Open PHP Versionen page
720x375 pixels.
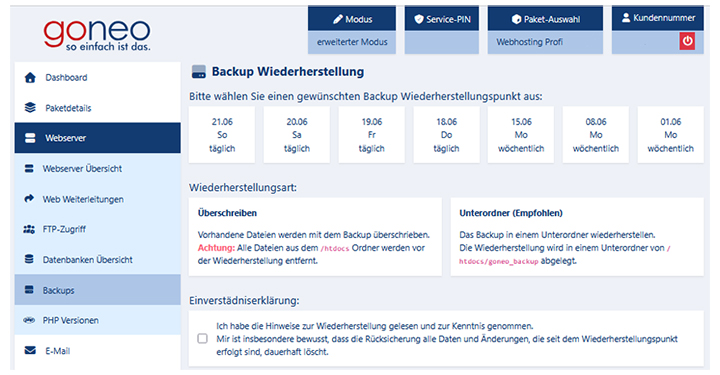(97, 320)
